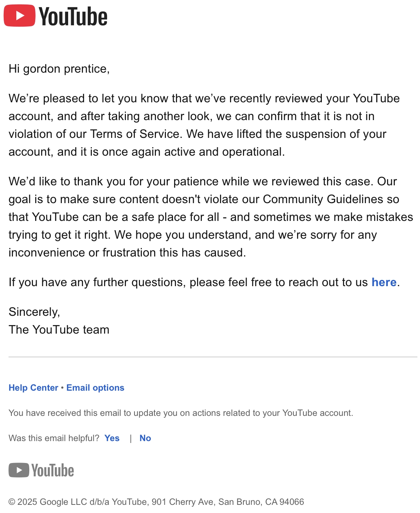Click the 2025 Google LLC copyright line

(156, 502)
